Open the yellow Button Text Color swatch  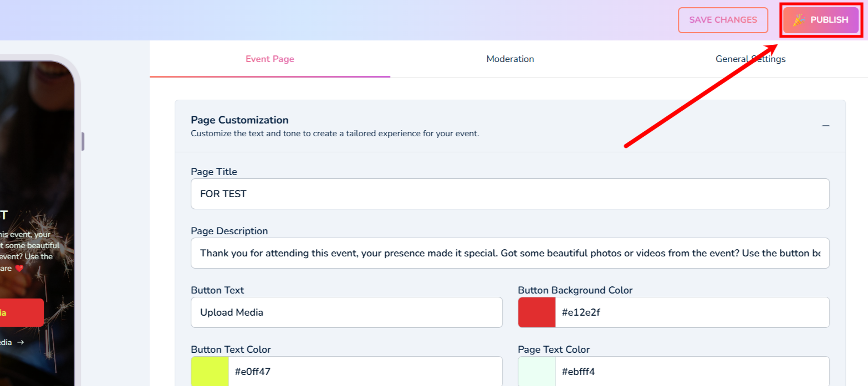[210, 372]
